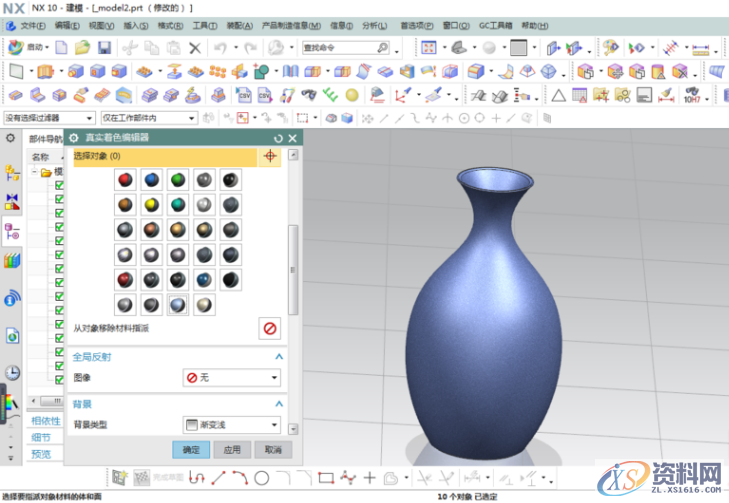Click the 确定 button
Image resolution: width=729 pixels, height=503 pixels.
(x=192, y=450)
